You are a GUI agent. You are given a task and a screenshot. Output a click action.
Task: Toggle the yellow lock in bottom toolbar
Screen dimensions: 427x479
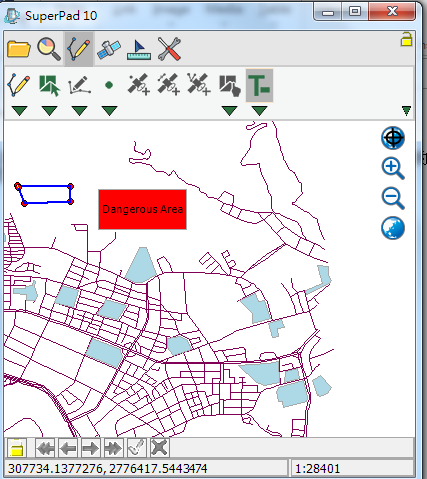coord(17,448)
